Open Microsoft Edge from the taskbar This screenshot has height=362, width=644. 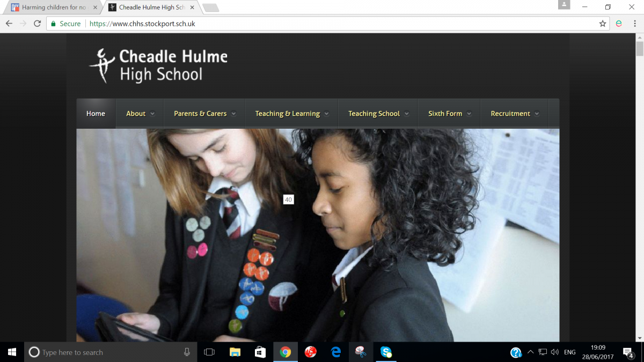coord(336,352)
